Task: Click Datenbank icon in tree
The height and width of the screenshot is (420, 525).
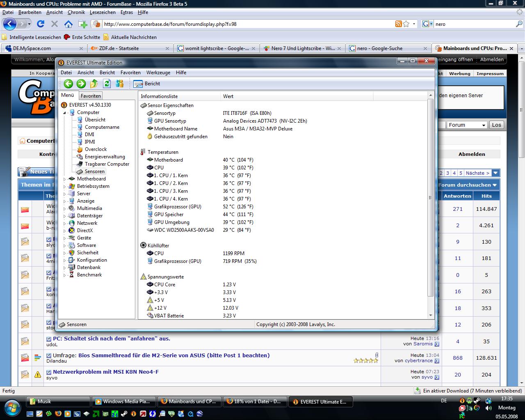Action: 72,267
